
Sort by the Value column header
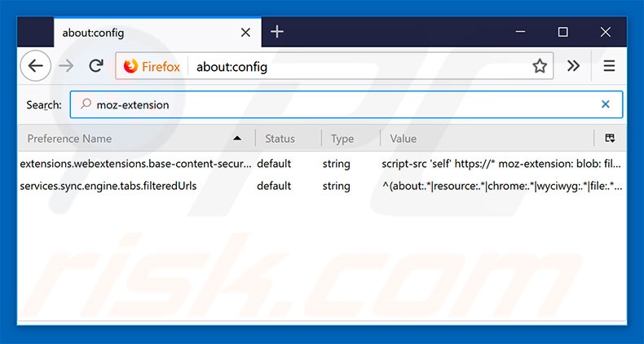[487, 139]
